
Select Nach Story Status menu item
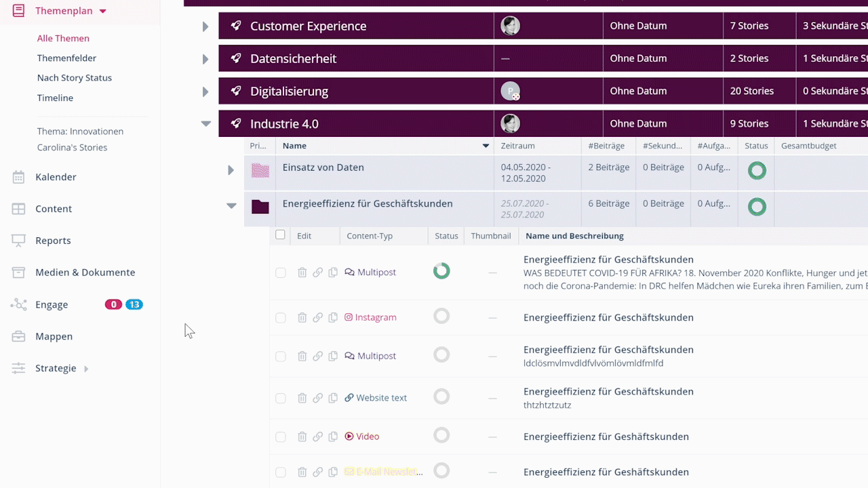pos(75,78)
